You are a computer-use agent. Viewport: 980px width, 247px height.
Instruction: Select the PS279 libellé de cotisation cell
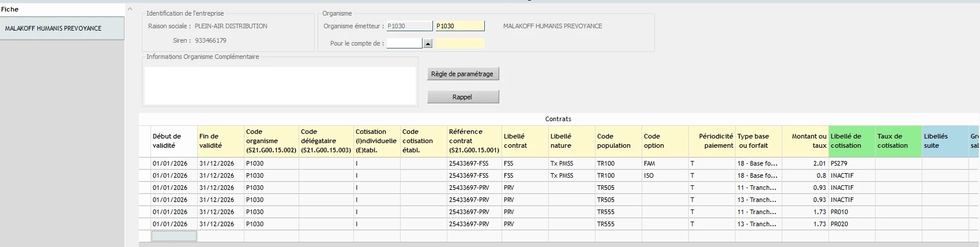point(851,164)
